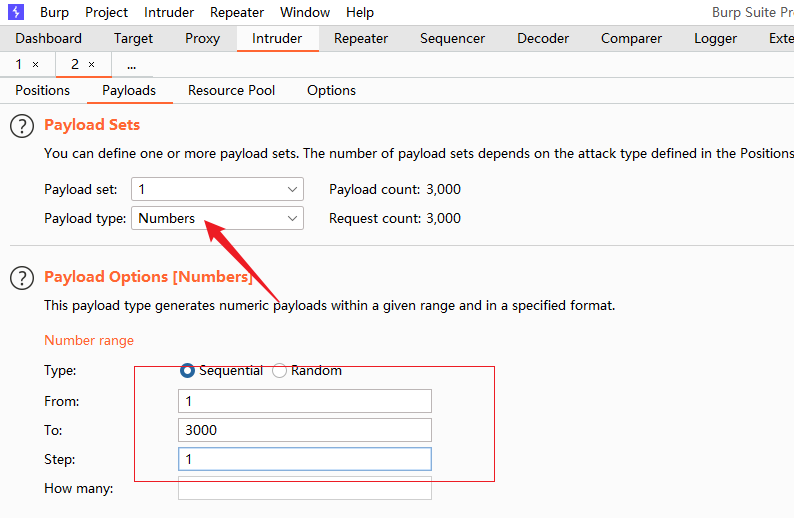The width and height of the screenshot is (794, 518).
Task: Open the Repeater menu in menu bar
Action: (237, 12)
